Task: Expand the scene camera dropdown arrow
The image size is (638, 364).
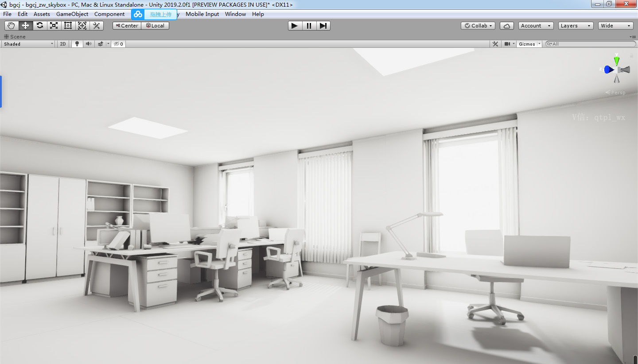Action: tap(514, 44)
